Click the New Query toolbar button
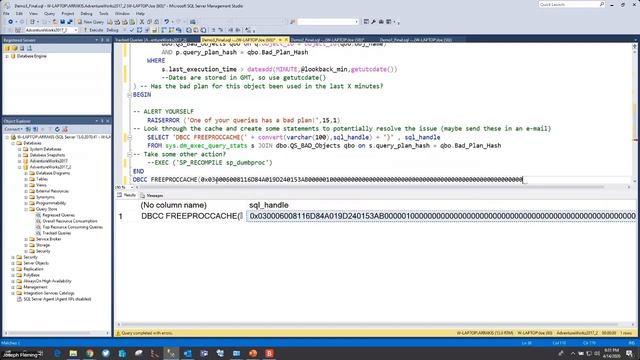This screenshot has width=640, height=360. pos(91,22)
